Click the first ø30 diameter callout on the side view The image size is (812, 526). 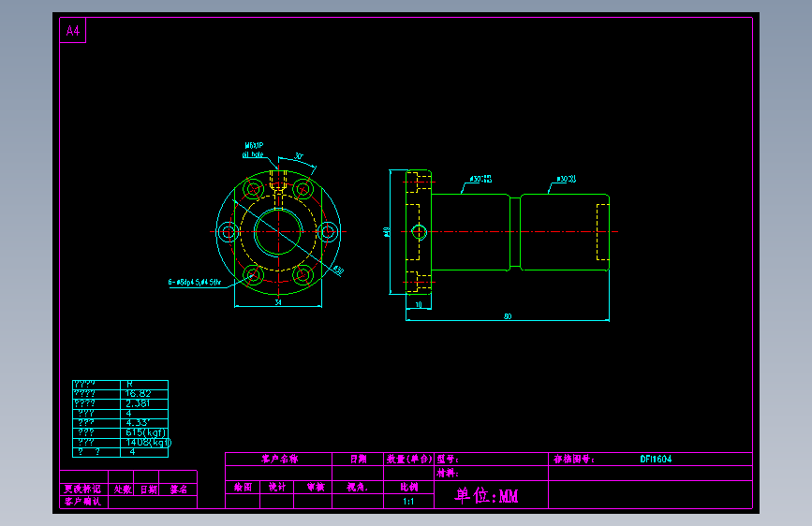click(480, 179)
